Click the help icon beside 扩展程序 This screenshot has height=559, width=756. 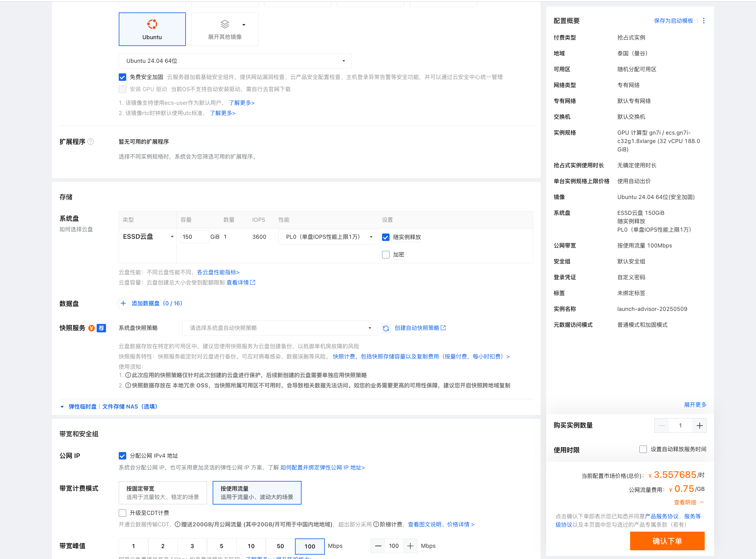tap(91, 141)
